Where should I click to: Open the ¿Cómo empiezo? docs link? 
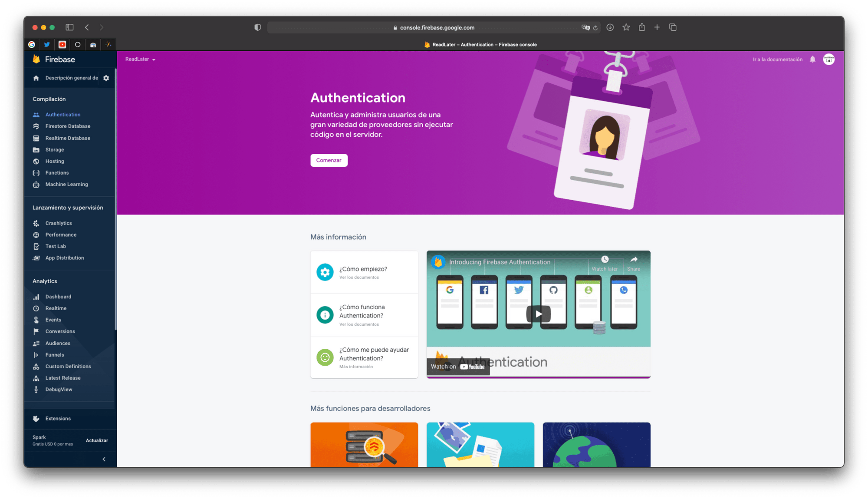pyautogui.click(x=364, y=272)
